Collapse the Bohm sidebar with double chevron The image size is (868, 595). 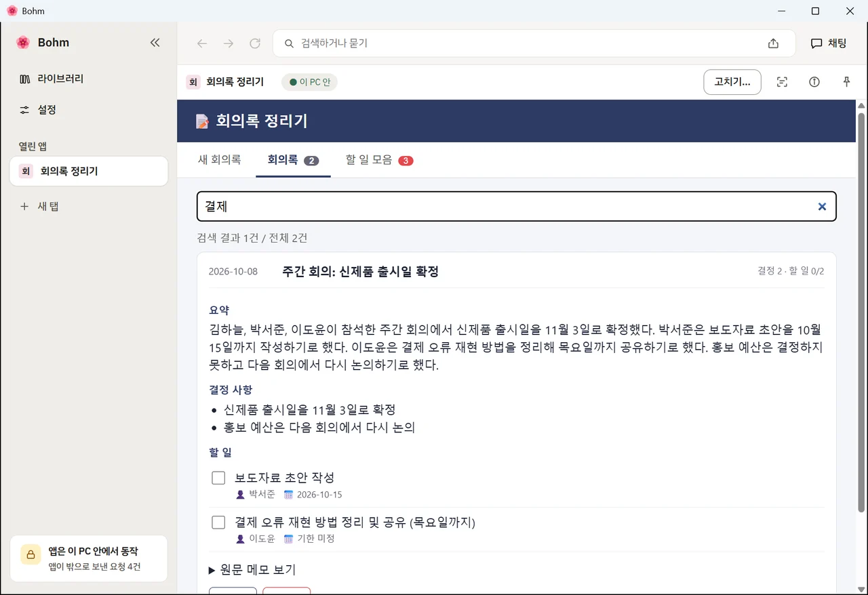coord(155,43)
